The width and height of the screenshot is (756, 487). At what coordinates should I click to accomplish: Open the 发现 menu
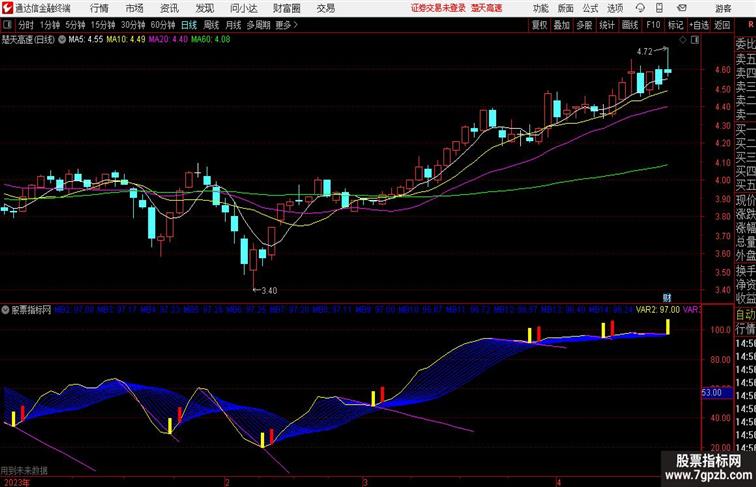204,8
